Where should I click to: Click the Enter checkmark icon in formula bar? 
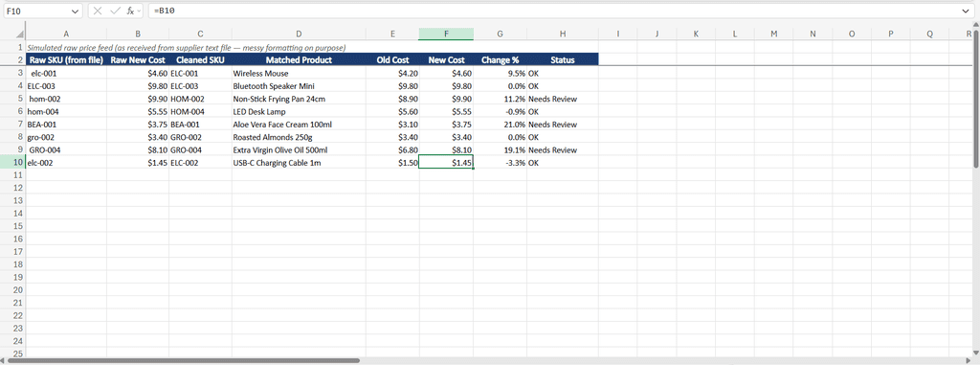(115, 11)
